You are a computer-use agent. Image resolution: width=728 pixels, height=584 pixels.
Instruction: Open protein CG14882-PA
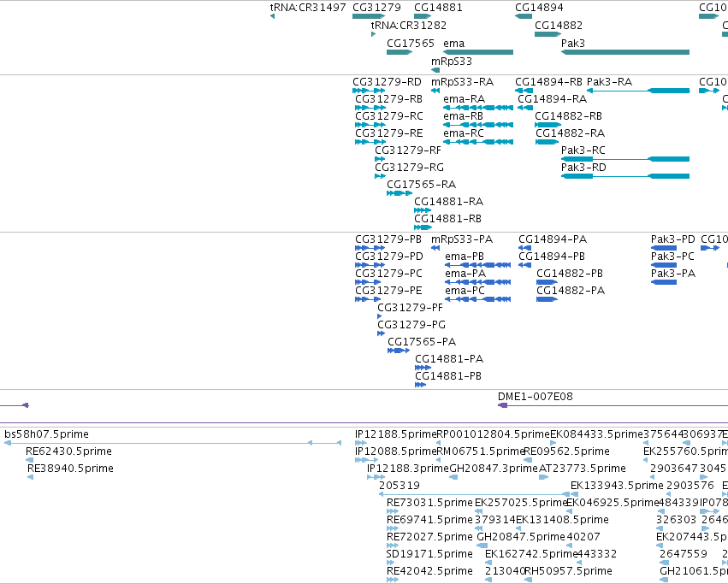point(571,291)
